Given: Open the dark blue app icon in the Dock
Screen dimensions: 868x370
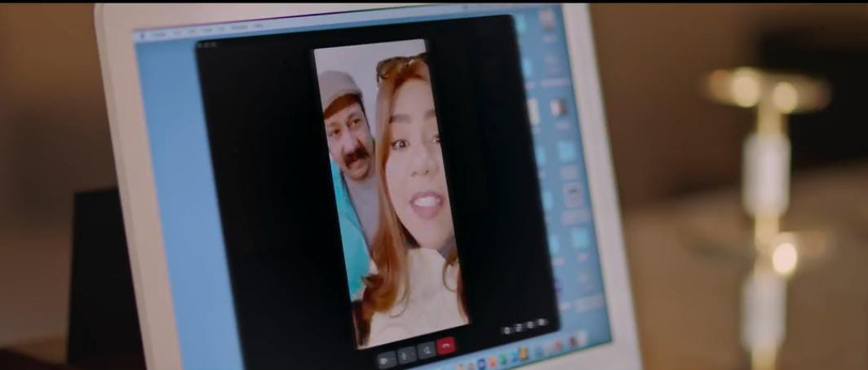Looking at the screenshot, I should tap(481, 362).
